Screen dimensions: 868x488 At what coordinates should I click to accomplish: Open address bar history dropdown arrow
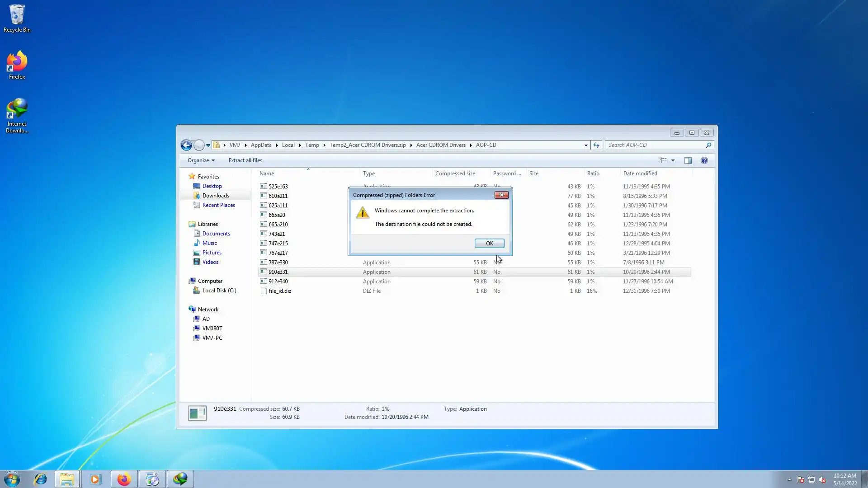click(x=586, y=145)
